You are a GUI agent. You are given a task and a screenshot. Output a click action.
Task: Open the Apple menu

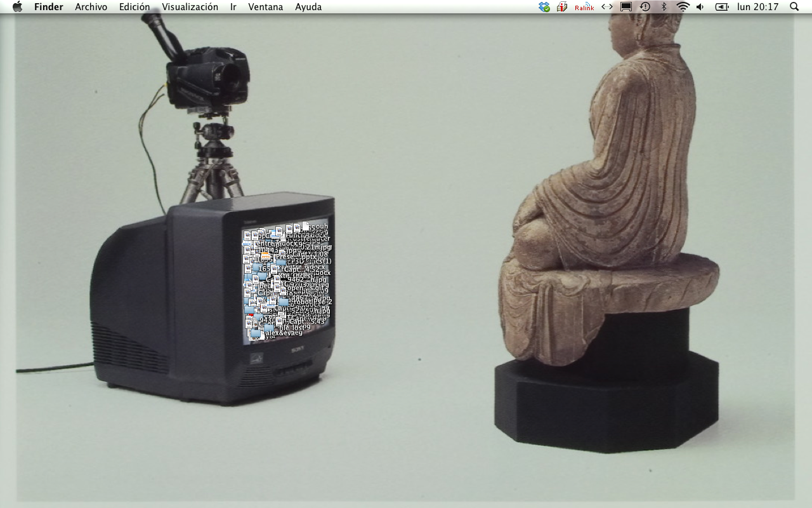coord(17,7)
